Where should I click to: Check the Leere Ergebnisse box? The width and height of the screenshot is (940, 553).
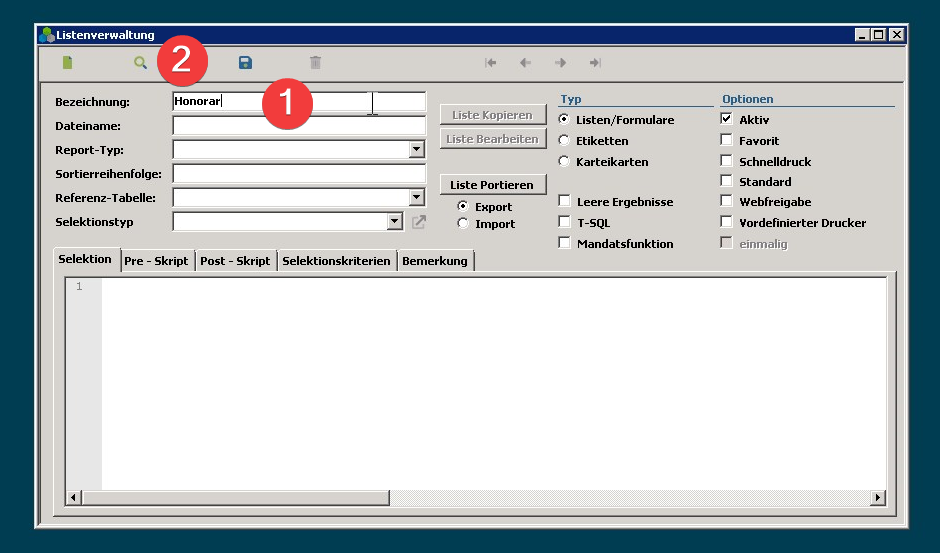click(564, 201)
